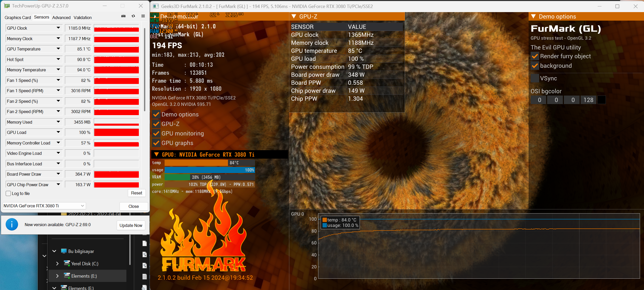644x290 pixels.
Task: Collapse the GPU-Z panel header in FurMark
Action: coord(294,16)
